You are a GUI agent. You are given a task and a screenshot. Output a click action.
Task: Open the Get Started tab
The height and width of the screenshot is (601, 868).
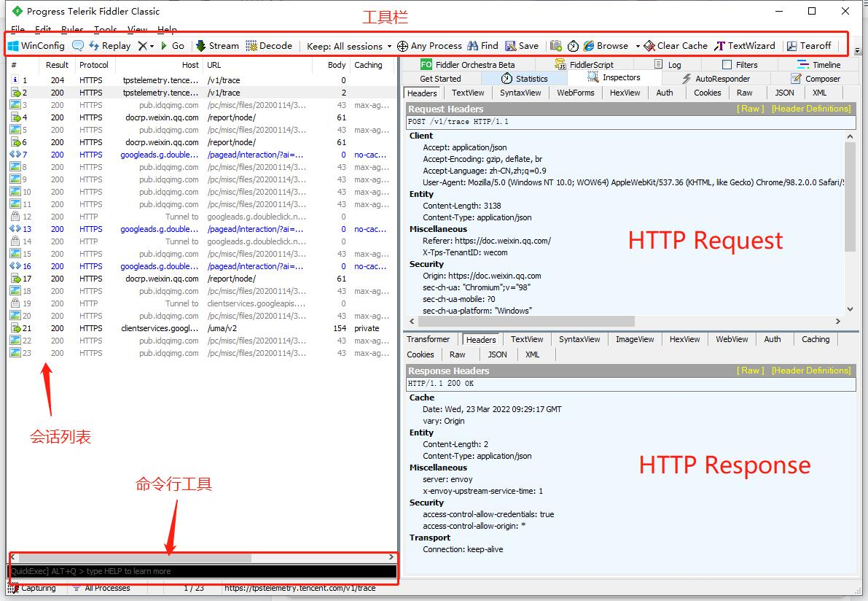pyautogui.click(x=440, y=79)
